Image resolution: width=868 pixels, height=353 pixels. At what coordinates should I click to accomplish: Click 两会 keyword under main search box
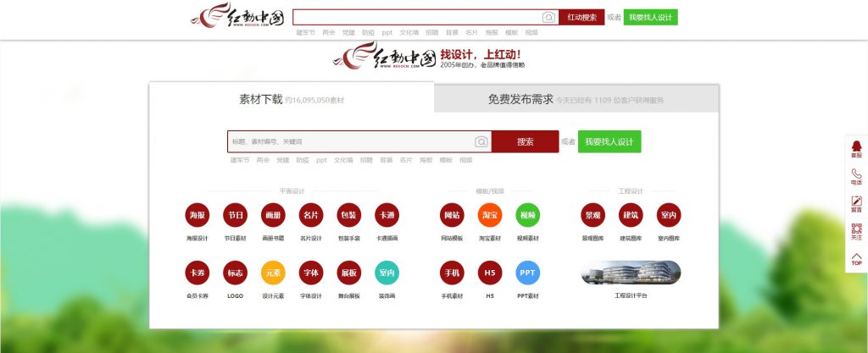(263, 160)
